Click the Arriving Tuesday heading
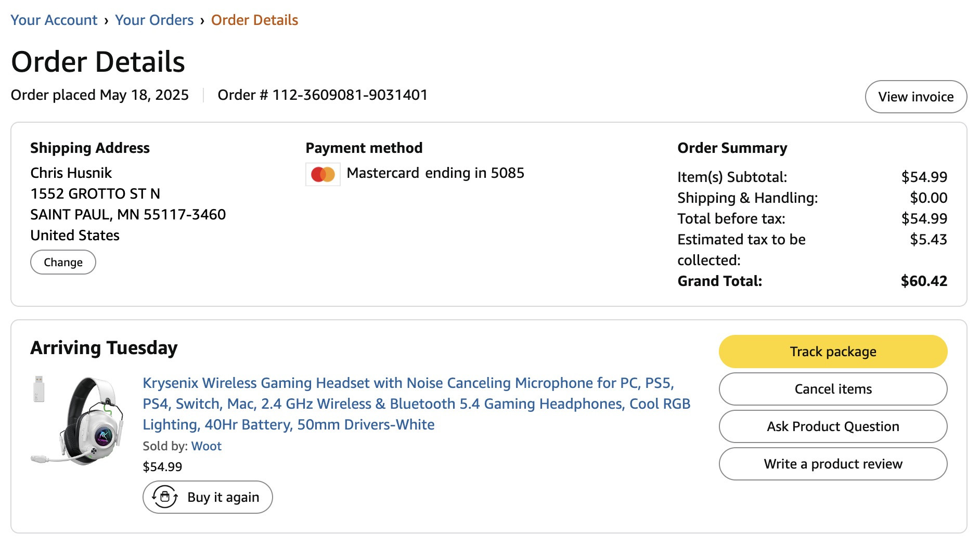Screen dimensions: 980x546 point(104,348)
